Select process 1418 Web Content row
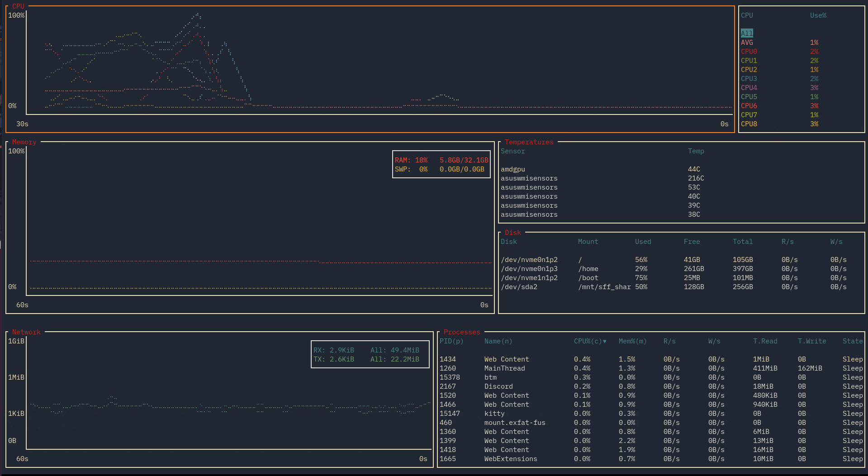Image resolution: width=868 pixels, height=476 pixels. [651, 450]
